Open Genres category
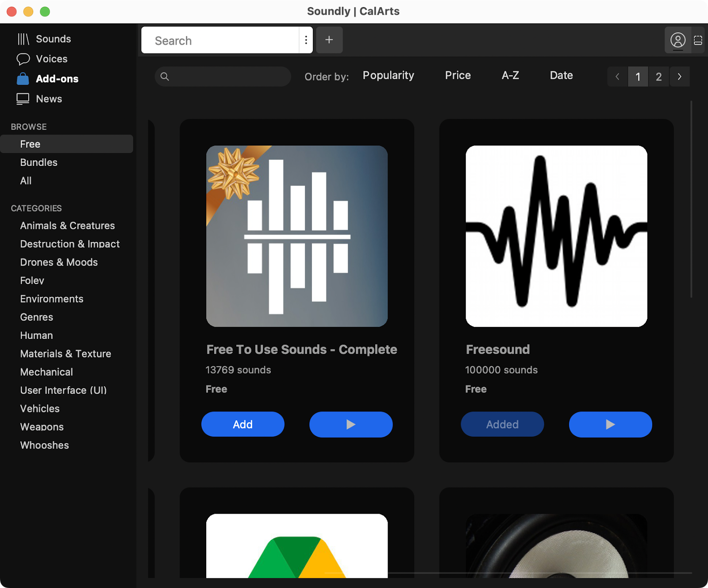708x588 pixels. point(37,317)
